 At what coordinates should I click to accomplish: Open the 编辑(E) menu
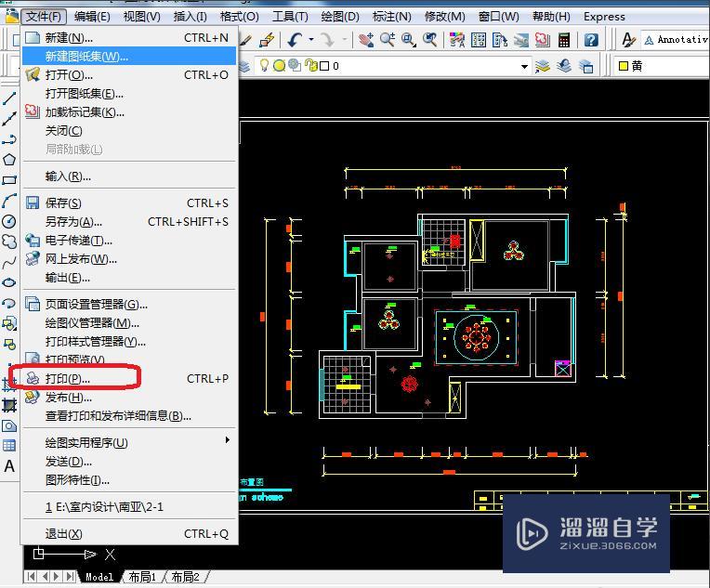click(x=92, y=17)
